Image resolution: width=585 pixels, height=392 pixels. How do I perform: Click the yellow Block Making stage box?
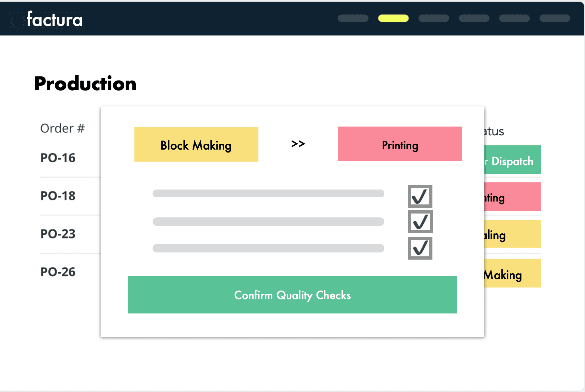point(196,144)
